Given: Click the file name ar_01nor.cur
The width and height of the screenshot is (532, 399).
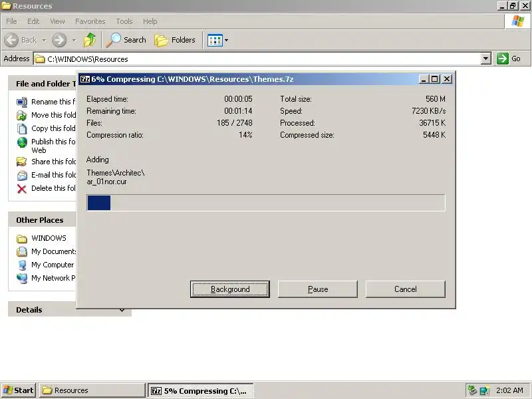Looking at the screenshot, I should click(106, 182).
